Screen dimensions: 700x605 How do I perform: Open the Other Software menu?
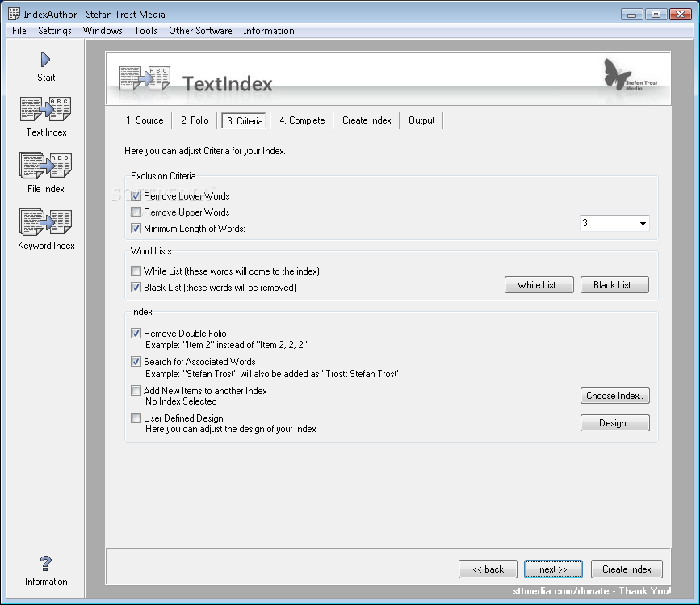pyautogui.click(x=200, y=31)
